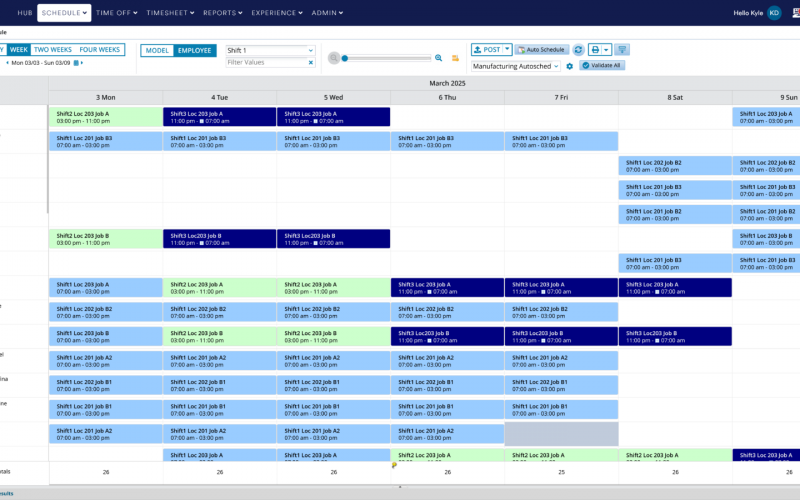This screenshot has height=500, width=800.
Task: Click the 4 Tue column header
Action: [219, 97]
